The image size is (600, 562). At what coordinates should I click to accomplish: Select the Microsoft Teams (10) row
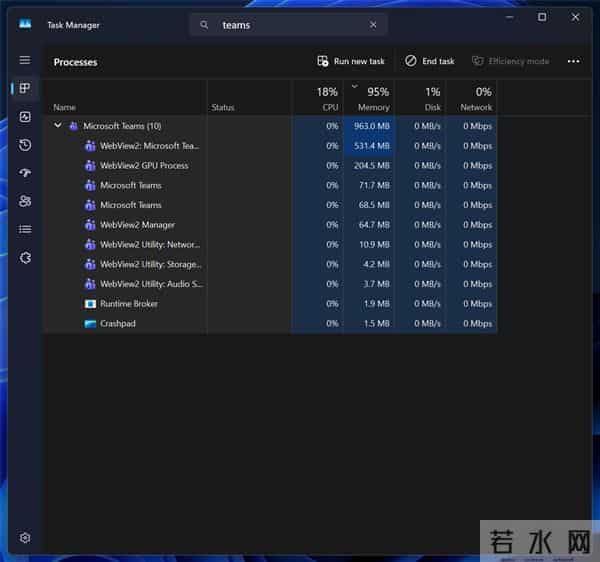point(272,126)
